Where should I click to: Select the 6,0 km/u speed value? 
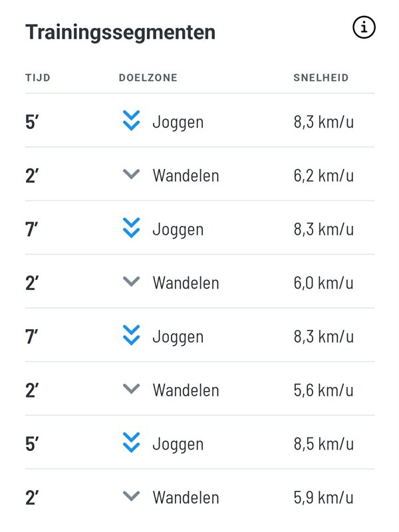click(323, 283)
